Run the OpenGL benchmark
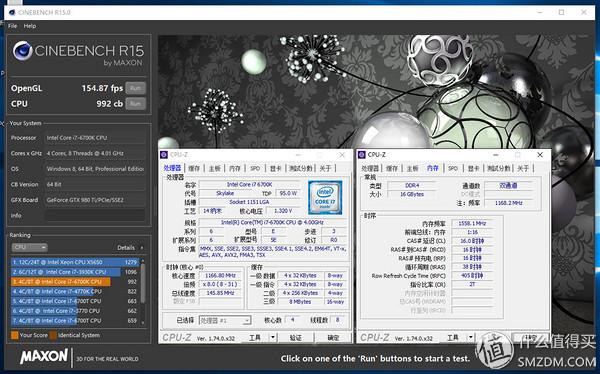 point(135,88)
